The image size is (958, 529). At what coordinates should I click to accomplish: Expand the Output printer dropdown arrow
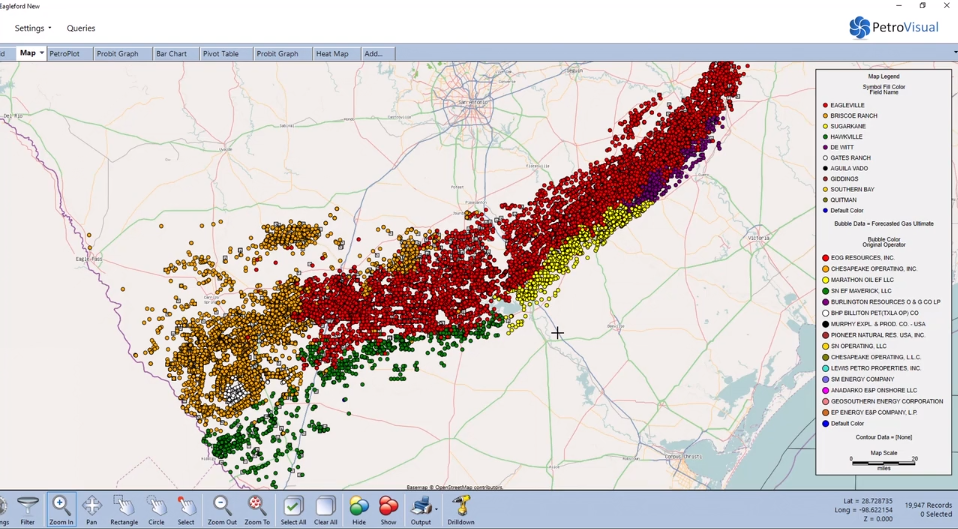tap(436, 509)
